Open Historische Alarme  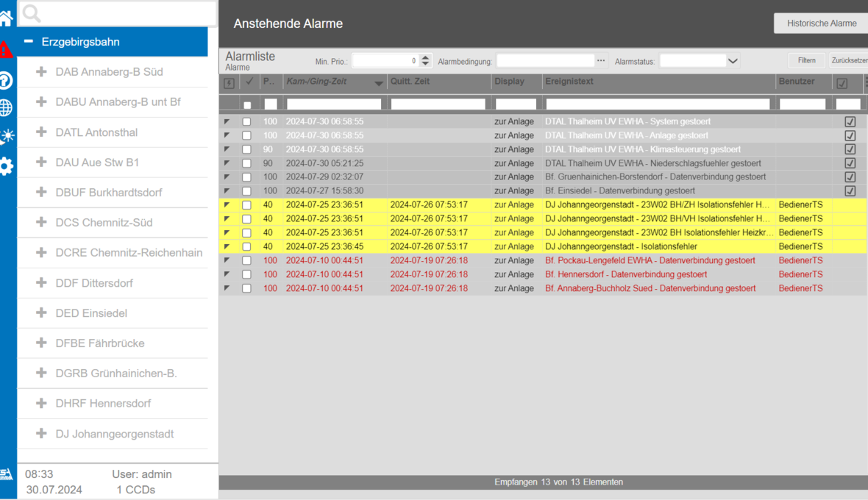[821, 24]
